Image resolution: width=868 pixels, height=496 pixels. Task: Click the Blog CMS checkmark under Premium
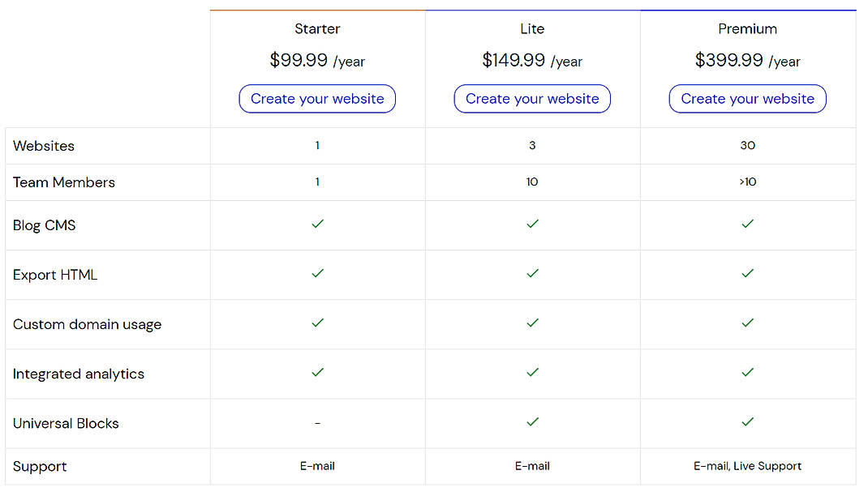point(747,224)
